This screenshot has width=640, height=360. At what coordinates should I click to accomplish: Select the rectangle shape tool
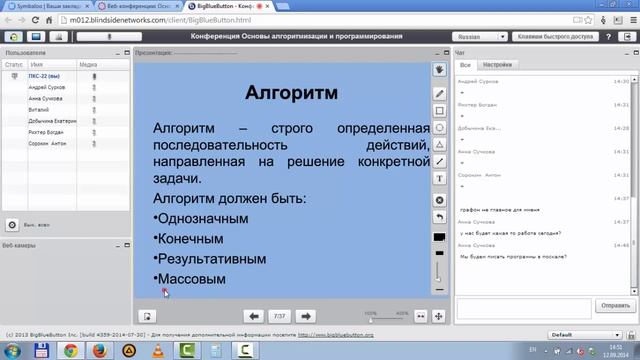click(439, 111)
